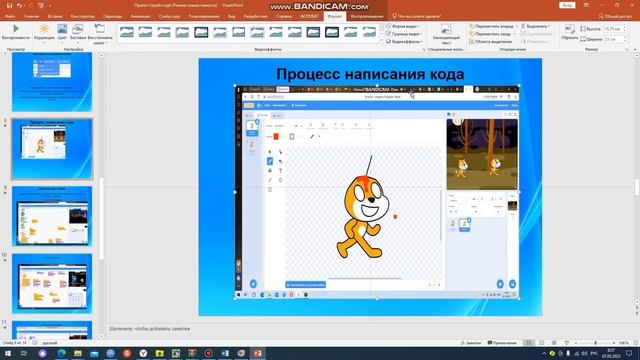Viewport: 640px width, 360px height.
Task: Open the Видеоэффекты dropdown
Action: pyautogui.click(x=404, y=42)
